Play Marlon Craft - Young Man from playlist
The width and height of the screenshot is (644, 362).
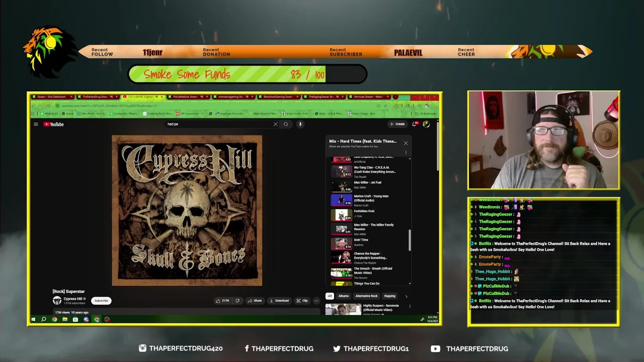370,200
